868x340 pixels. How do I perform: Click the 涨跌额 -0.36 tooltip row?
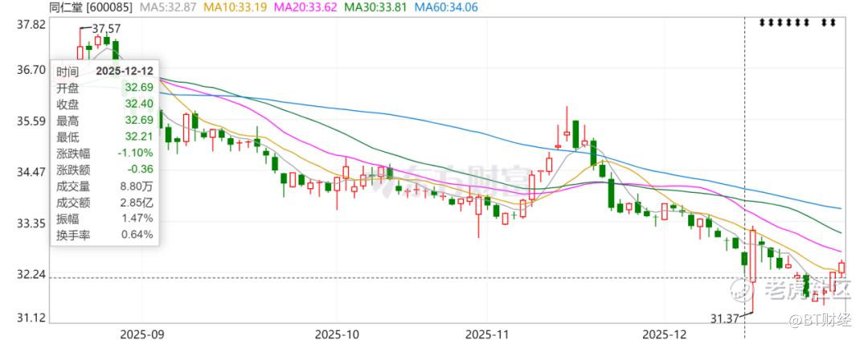[104, 170]
